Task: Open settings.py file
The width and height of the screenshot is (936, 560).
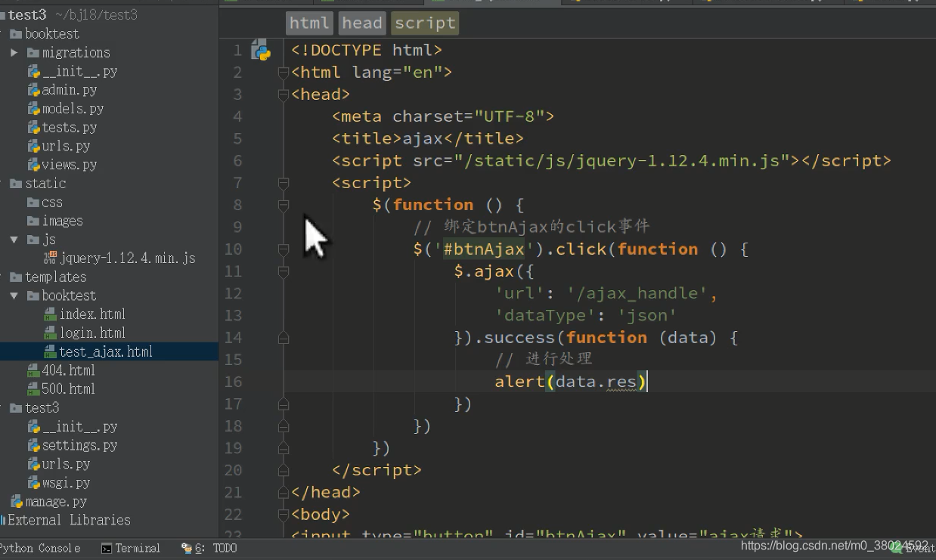Action: 80,445
